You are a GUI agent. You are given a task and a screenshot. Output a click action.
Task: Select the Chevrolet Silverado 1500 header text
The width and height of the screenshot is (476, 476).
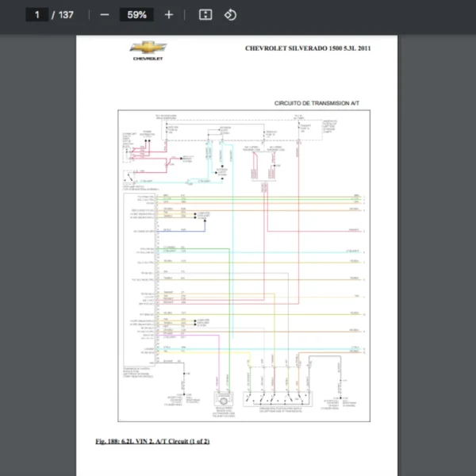click(308, 48)
